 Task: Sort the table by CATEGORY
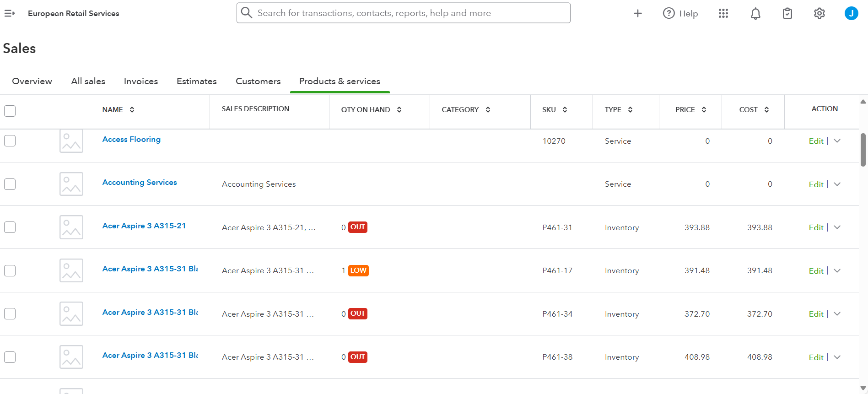pos(488,110)
